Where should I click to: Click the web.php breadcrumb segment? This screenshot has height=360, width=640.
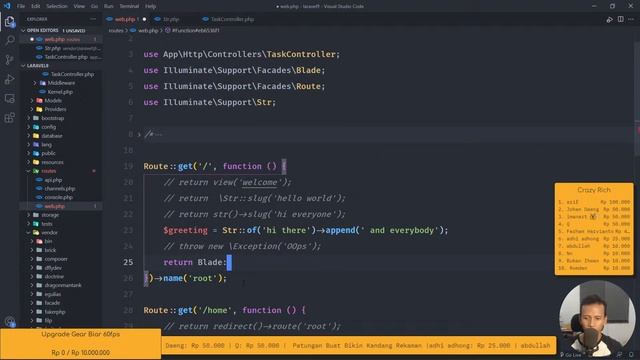click(148, 31)
